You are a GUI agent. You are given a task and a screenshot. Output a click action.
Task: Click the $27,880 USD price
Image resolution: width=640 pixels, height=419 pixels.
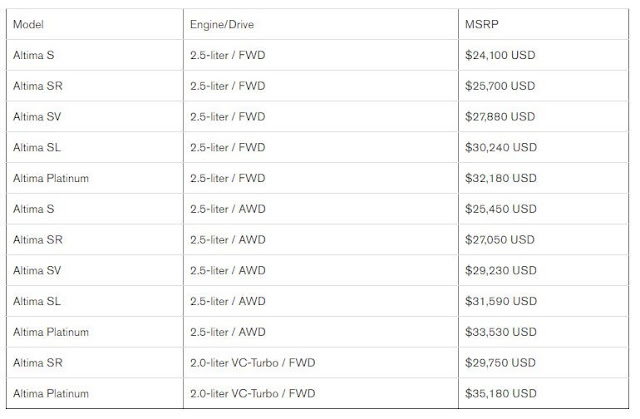click(x=500, y=117)
